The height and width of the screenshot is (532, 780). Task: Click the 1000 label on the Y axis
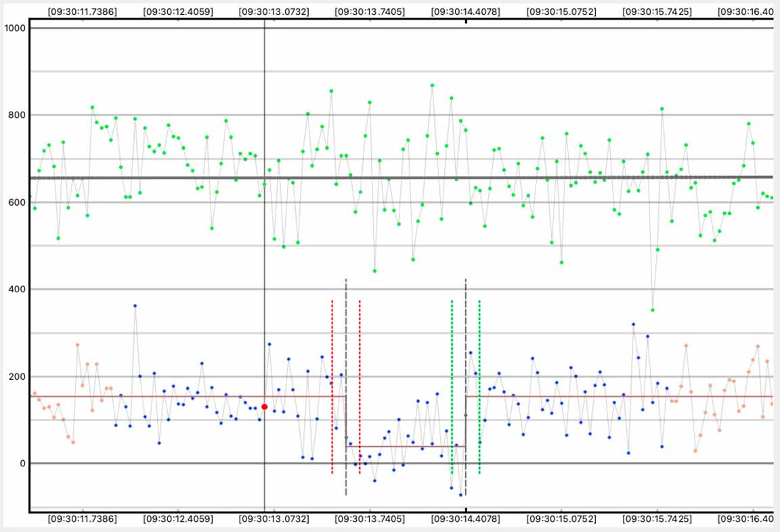point(14,28)
